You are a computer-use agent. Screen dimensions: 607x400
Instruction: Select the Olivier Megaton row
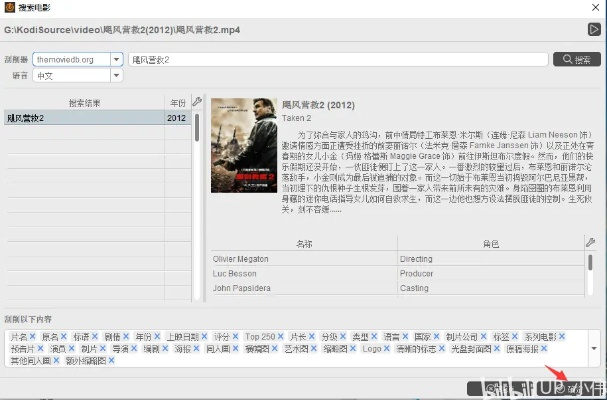click(x=398, y=259)
